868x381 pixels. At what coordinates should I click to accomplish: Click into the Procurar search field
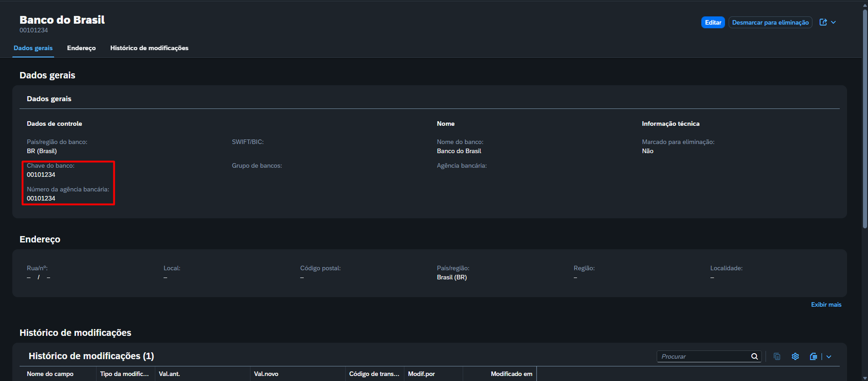[704, 356]
